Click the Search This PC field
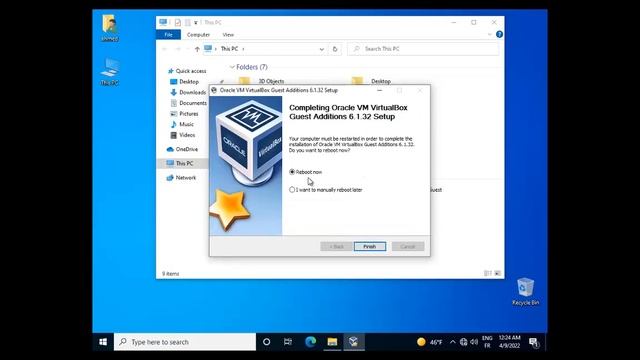The image size is (640, 360). coord(423,49)
